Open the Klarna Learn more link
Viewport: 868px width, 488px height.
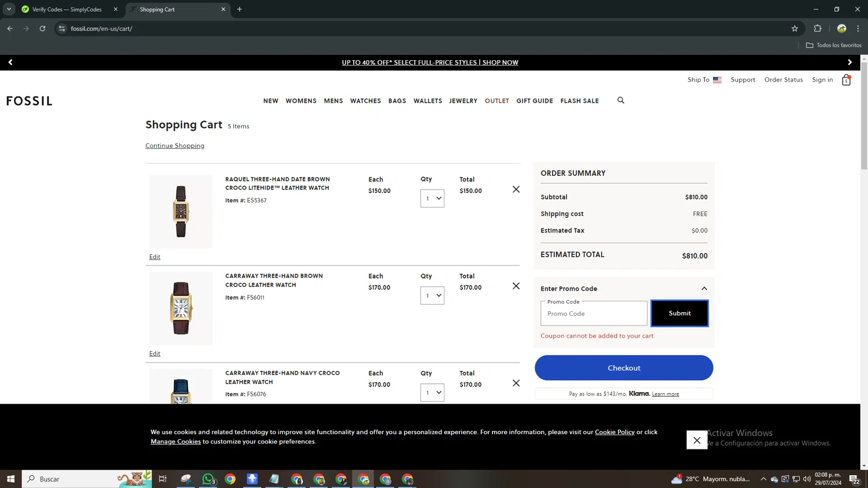click(x=665, y=394)
